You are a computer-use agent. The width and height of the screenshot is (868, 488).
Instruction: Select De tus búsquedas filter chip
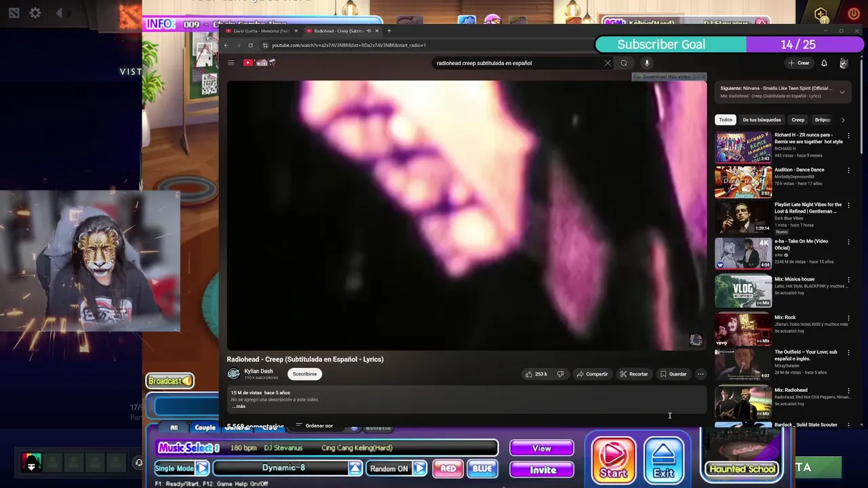point(762,120)
